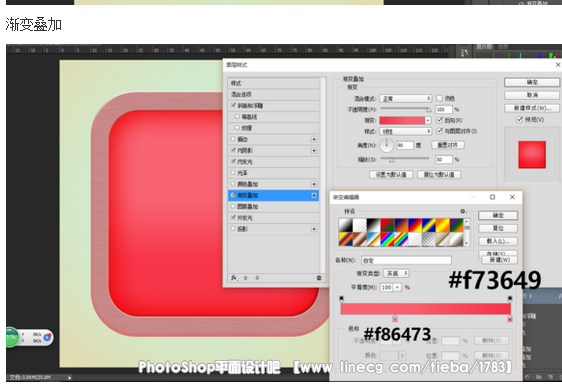Choose the orange-yellow-orange gradient preset
This screenshot has width=562, height=384.
tap(443, 225)
